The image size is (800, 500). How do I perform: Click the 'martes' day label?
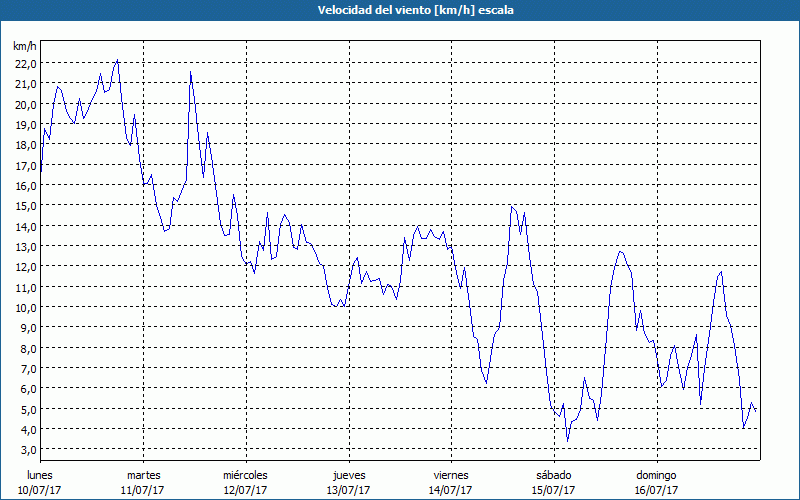click(144, 475)
